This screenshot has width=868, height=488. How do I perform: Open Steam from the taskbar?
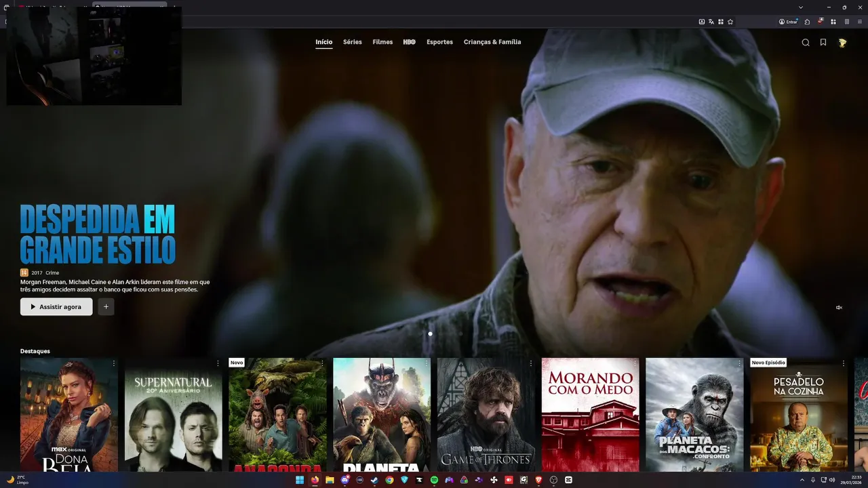pos(374,480)
